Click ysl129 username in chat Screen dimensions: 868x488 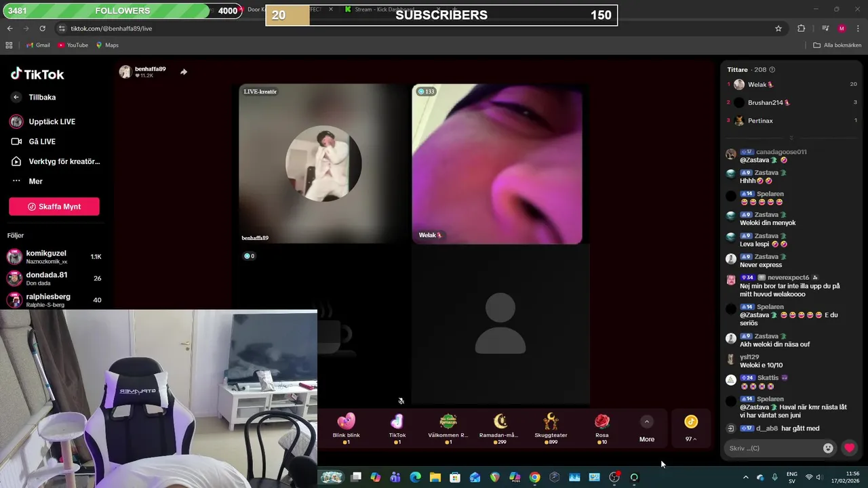click(x=749, y=357)
